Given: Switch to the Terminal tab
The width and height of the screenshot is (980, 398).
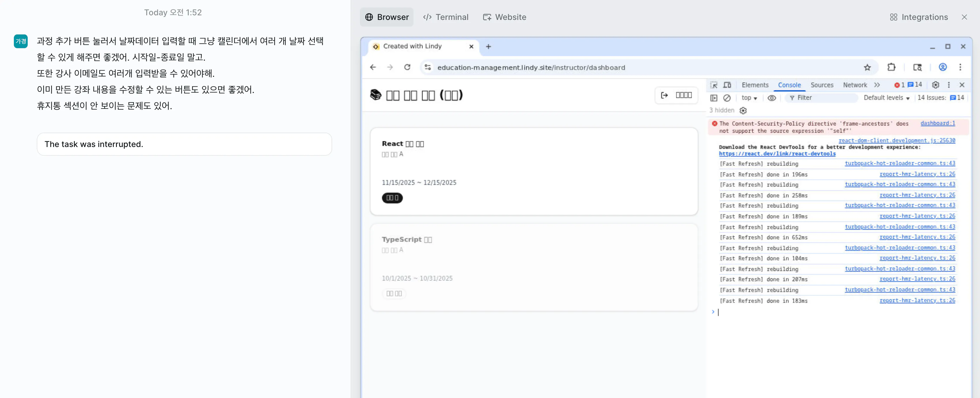Looking at the screenshot, I should [446, 17].
